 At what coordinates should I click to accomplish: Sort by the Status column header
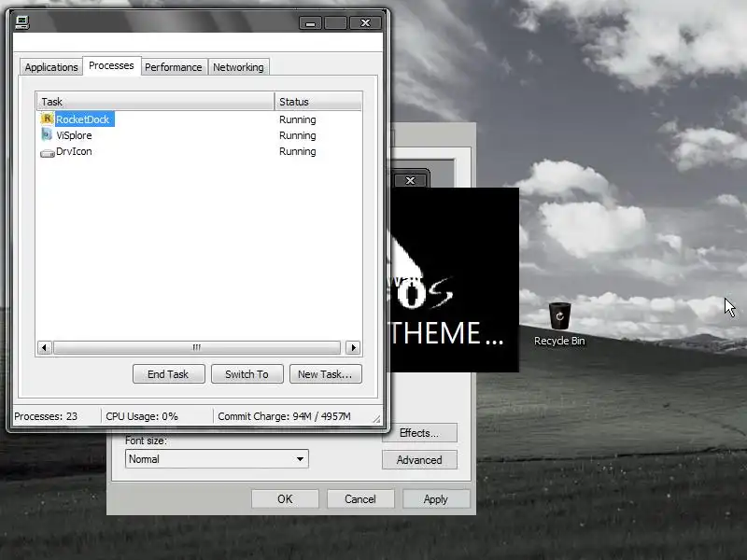(318, 102)
